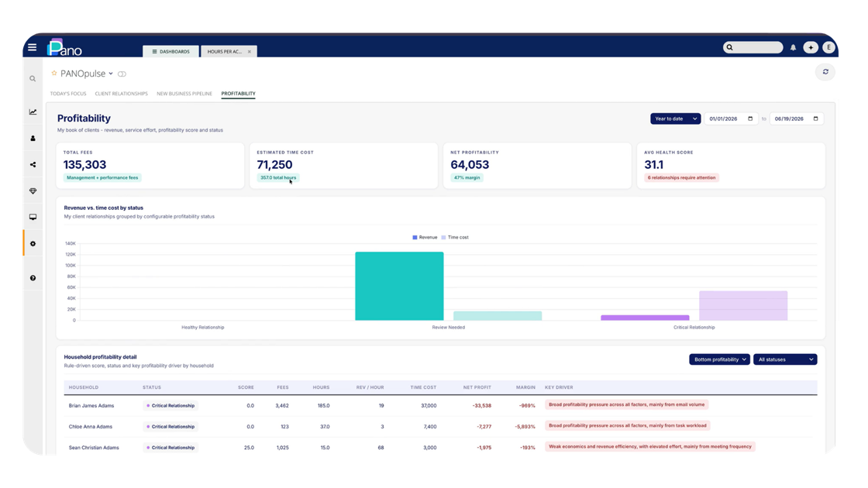Open the All statuses dropdown

[x=785, y=359]
